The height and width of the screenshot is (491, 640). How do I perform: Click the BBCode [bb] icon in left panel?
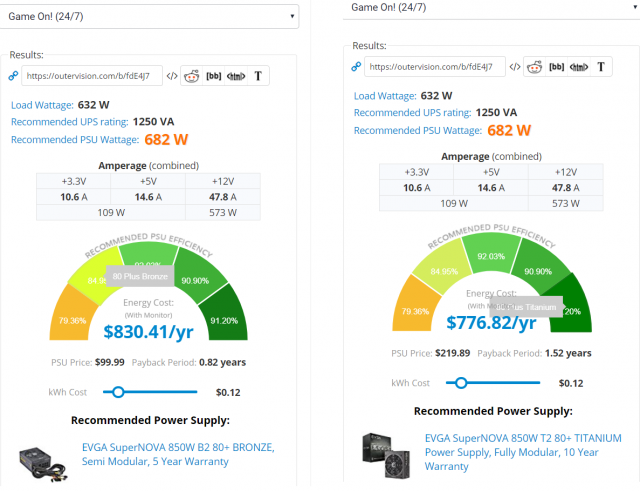213,76
